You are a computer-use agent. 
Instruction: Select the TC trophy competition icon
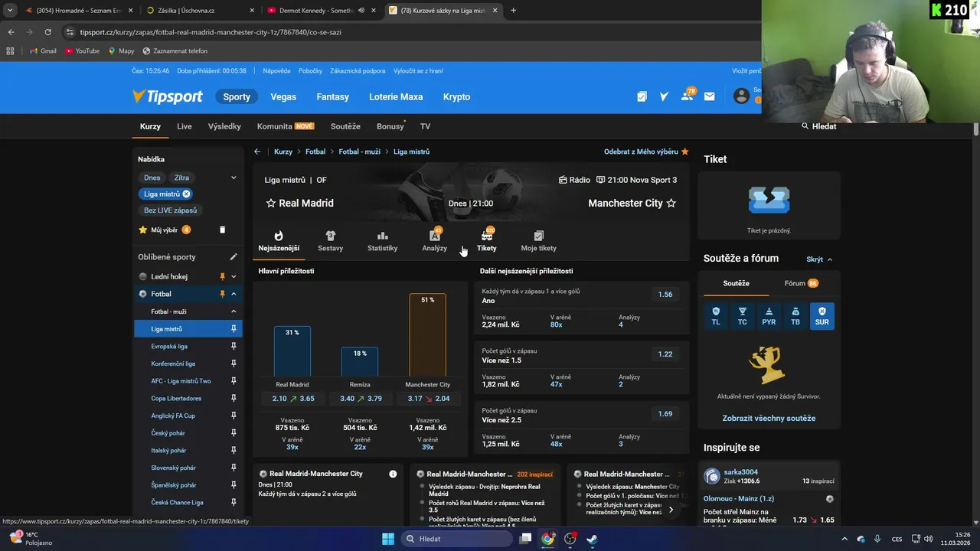pos(742,316)
